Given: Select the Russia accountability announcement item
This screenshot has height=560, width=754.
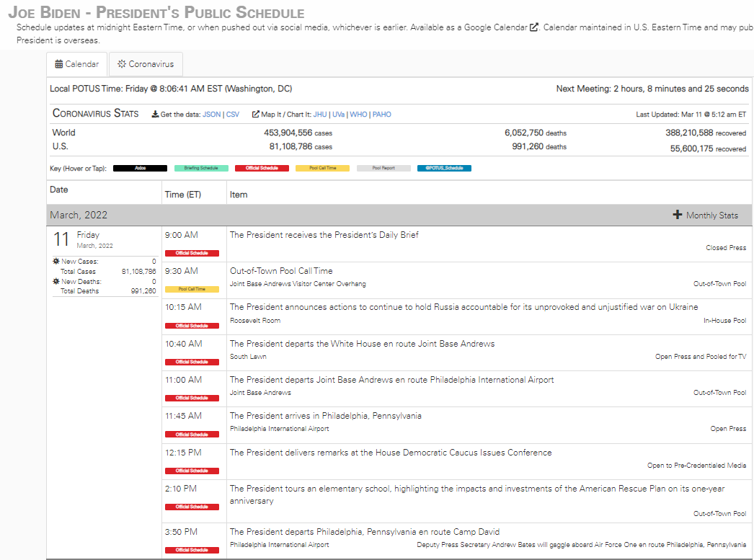Looking at the screenshot, I should [x=464, y=307].
